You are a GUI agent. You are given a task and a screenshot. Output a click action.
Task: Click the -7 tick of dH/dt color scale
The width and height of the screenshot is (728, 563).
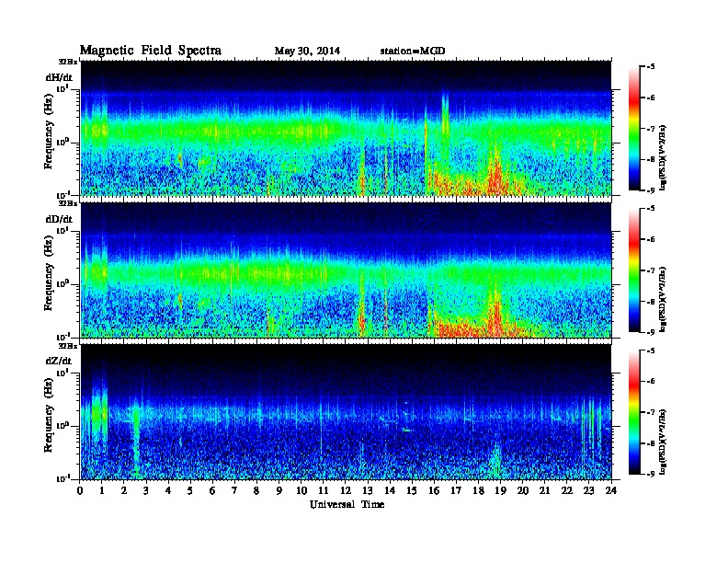pyautogui.click(x=651, y=129)
